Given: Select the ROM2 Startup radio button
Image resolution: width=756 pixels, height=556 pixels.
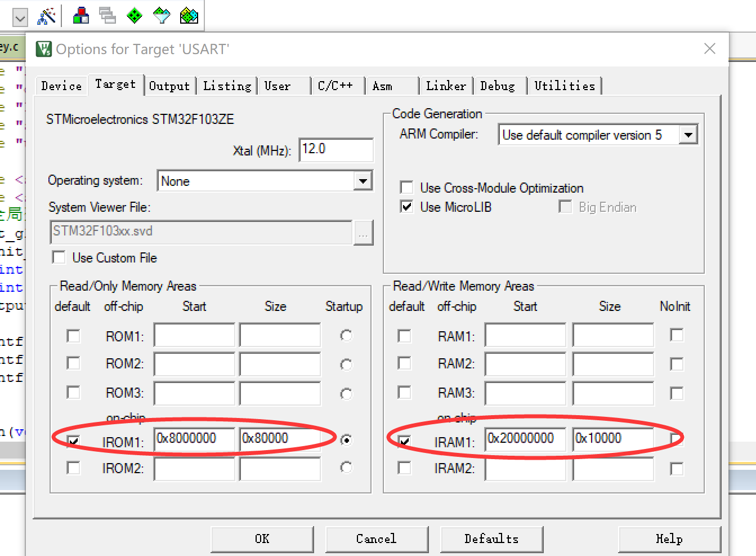Looking at the screenshot, I should point(346,364).
